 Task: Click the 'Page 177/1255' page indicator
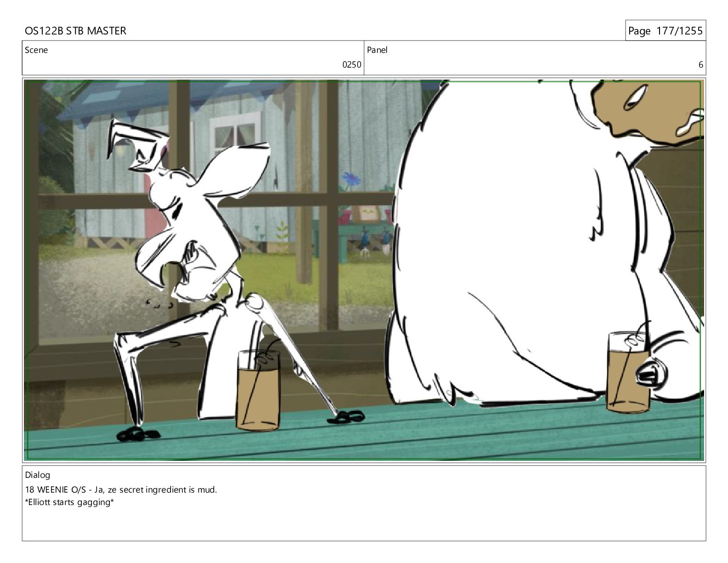tap(665, 31)
